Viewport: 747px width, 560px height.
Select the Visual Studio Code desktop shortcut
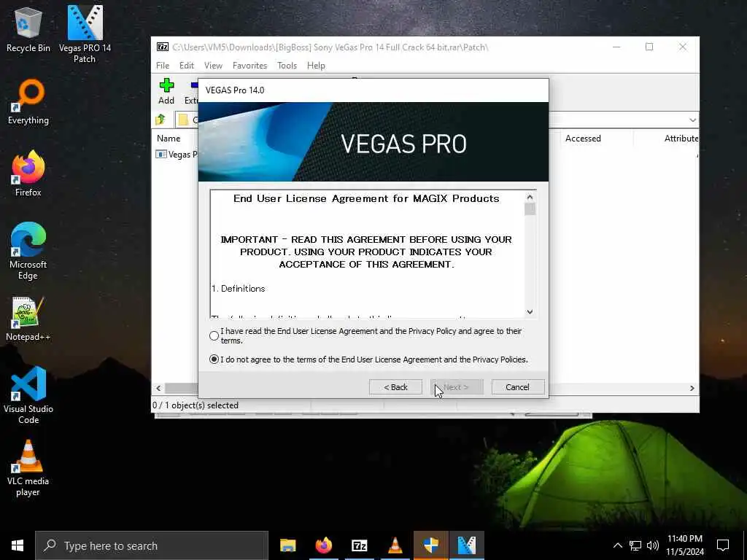tap(28, 395)
